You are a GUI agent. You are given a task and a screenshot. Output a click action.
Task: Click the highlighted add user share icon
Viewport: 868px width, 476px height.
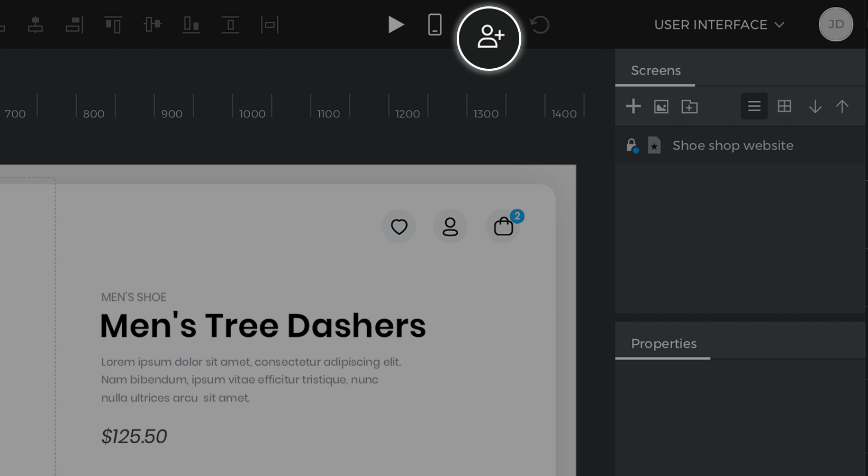click(x=489, y=39)
